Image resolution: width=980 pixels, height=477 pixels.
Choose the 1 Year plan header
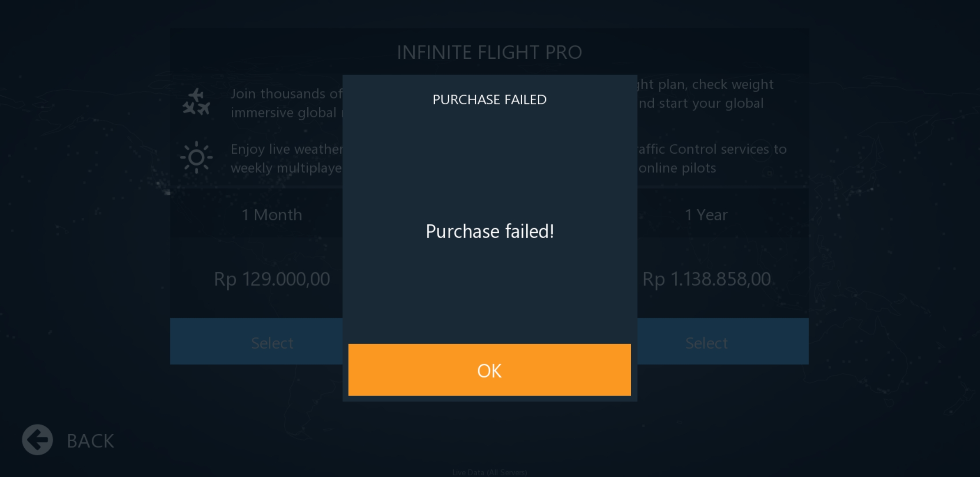706,215
